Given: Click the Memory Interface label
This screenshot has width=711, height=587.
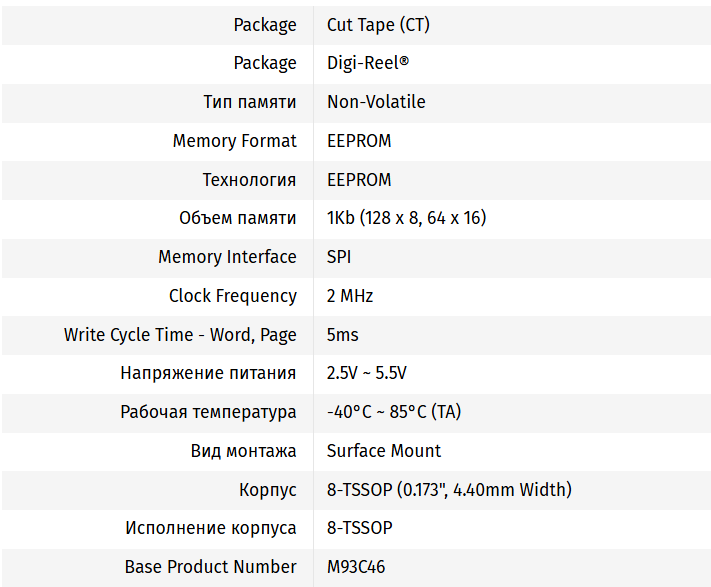Looking at the screenshot, I should tap(227, 257).
